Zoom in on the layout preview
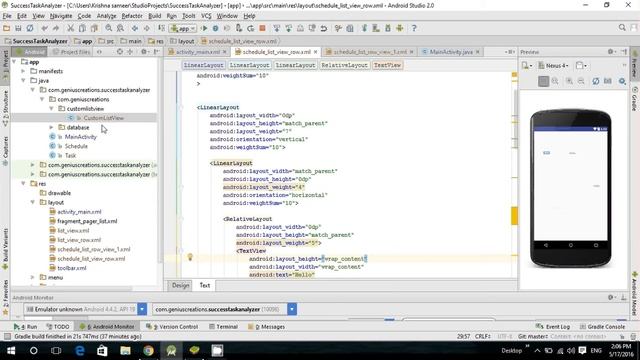The height and width of the screenshot is (360, 640). [569, 81]
